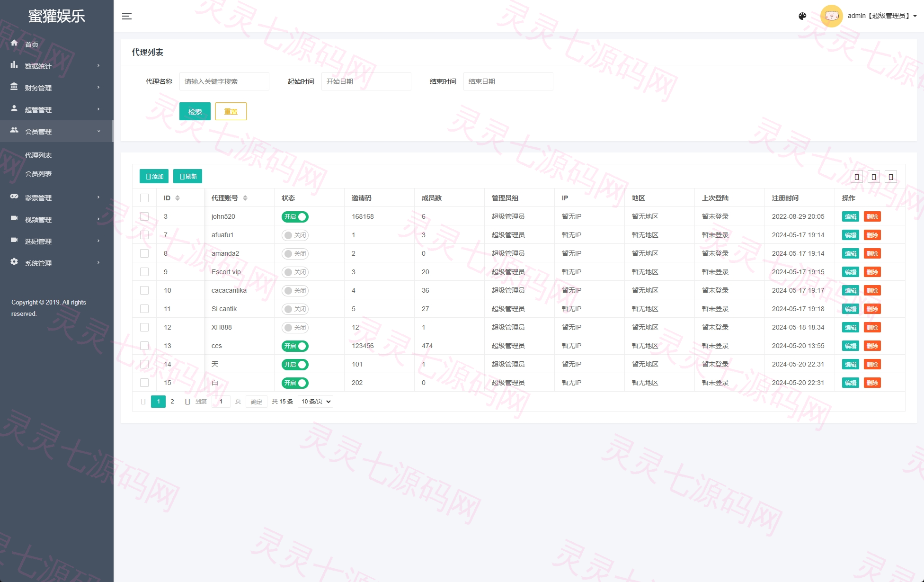The width and height of the screenshot is (924, 582).
Task: Collapse sidebar with hamburger menu icon
Action: (x=127, y=16)
